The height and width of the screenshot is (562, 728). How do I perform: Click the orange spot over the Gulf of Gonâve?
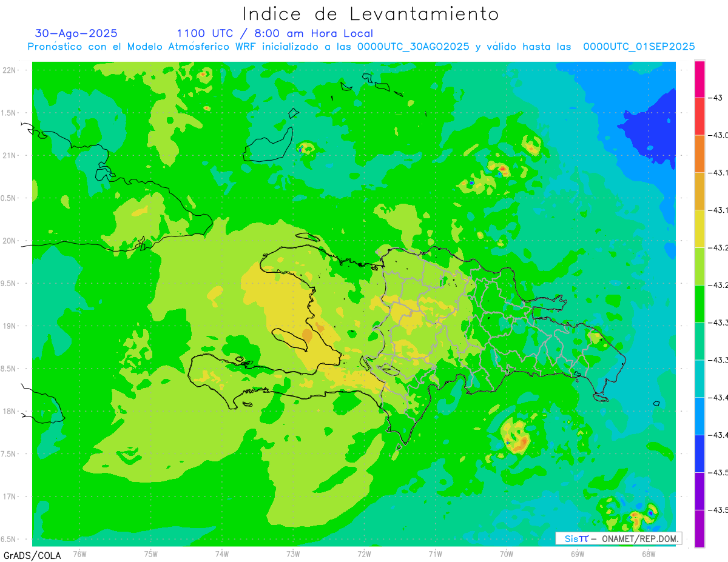point(307,335)
